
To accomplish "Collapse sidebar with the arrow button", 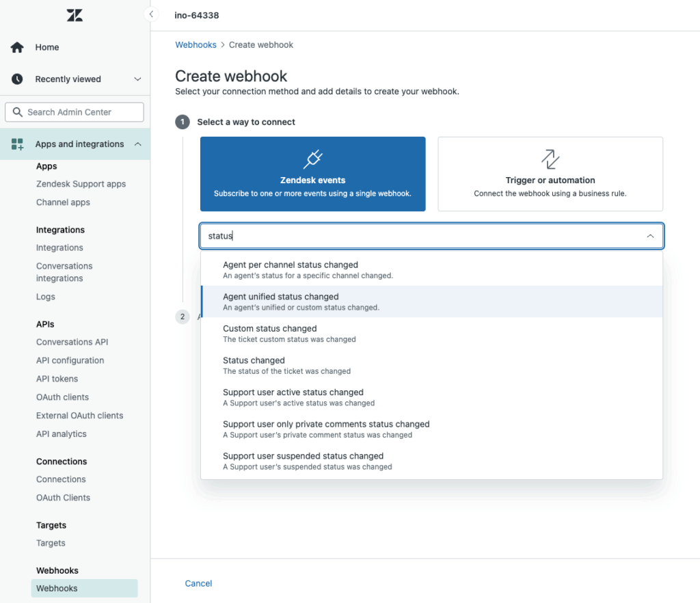I will pos(151,14).
